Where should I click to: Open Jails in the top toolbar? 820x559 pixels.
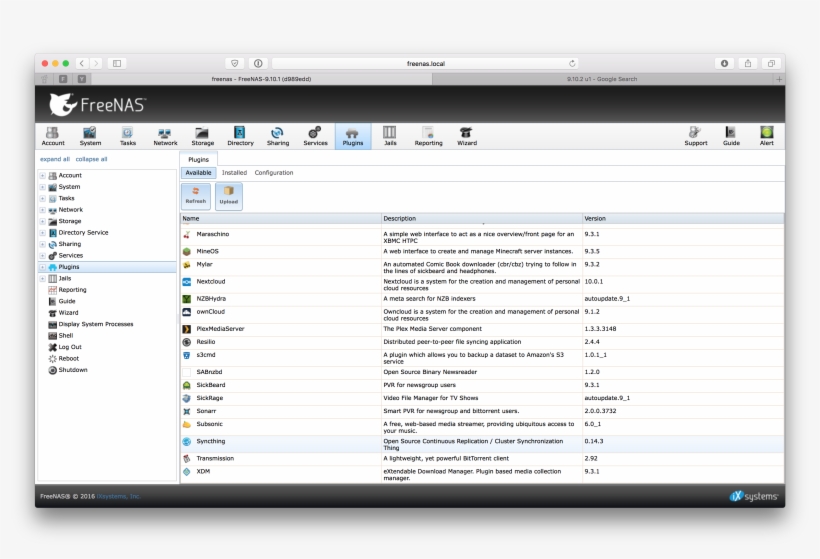click(x=390, y=136)
